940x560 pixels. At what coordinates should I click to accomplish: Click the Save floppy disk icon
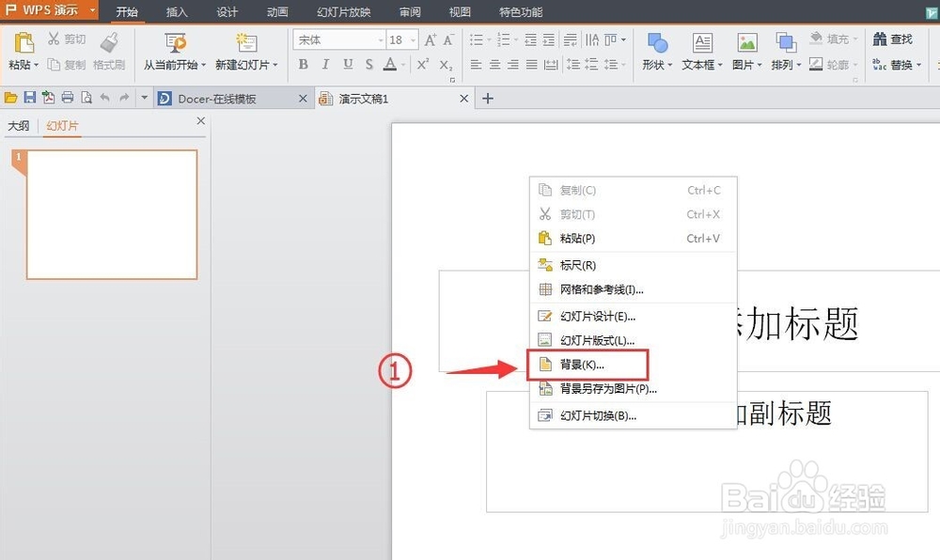point(29,98)
